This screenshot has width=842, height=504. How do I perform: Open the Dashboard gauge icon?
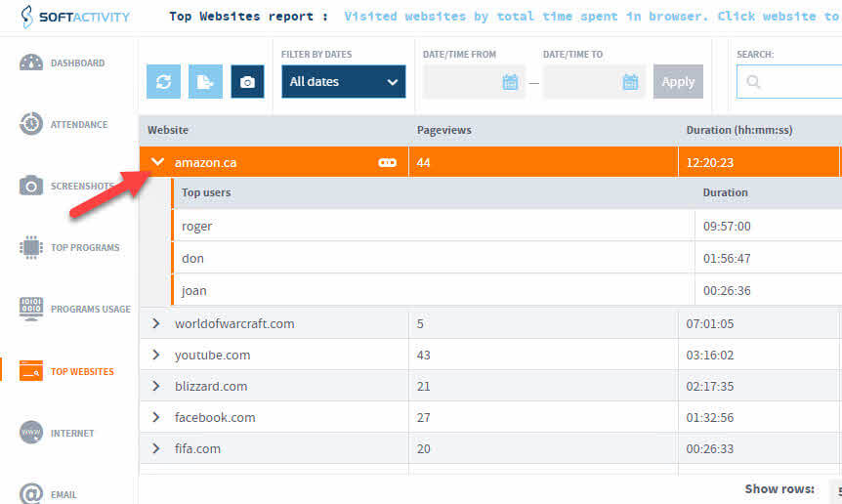click(30, 63)
